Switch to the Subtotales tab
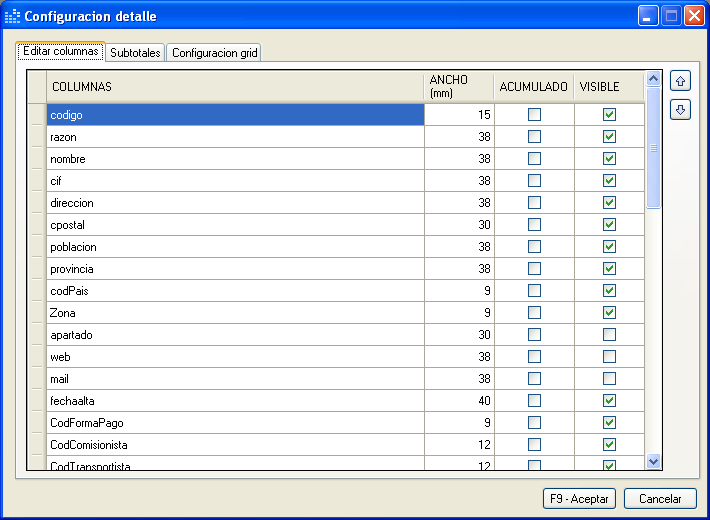The height and width of the screenshot is (520, 710). tap(135, 53)
